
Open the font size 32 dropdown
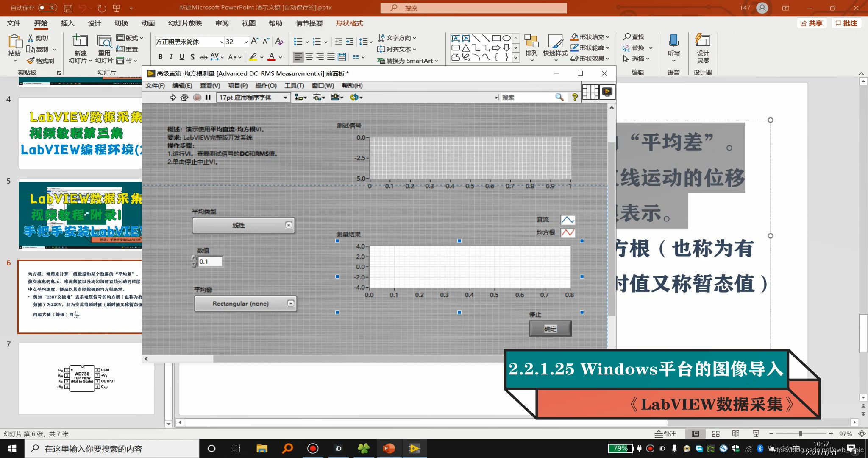click(246, 42)
